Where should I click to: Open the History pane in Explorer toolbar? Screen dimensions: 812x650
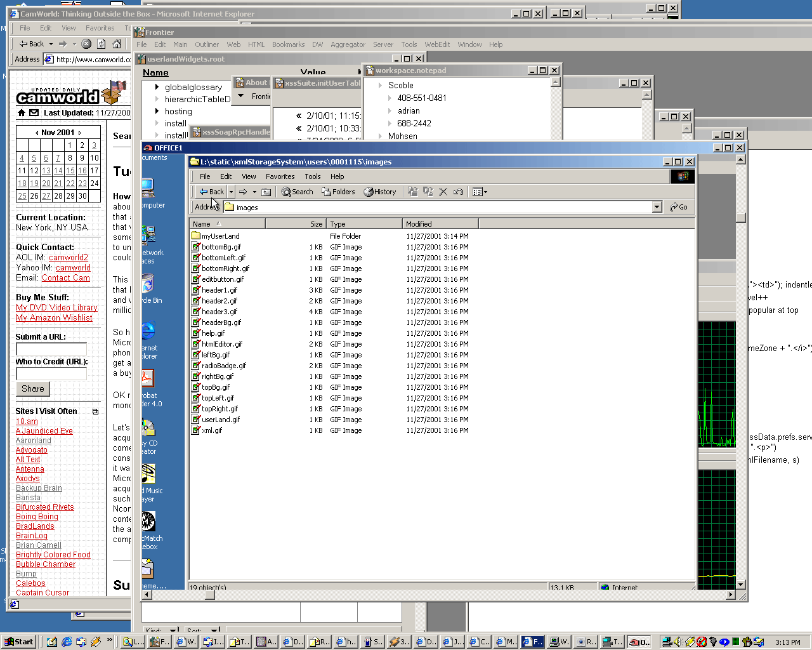coord(380,192)
